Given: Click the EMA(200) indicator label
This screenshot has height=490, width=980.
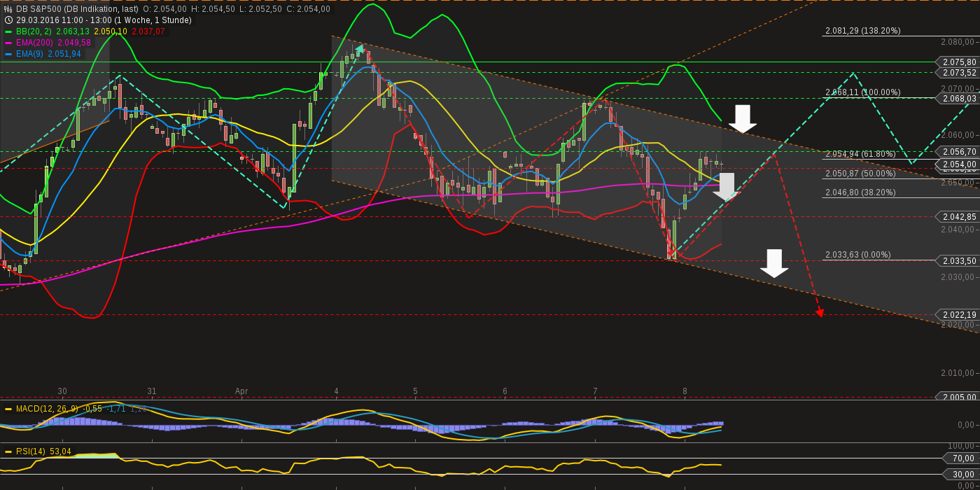Looking at the screenshot, I should [35, 43].
